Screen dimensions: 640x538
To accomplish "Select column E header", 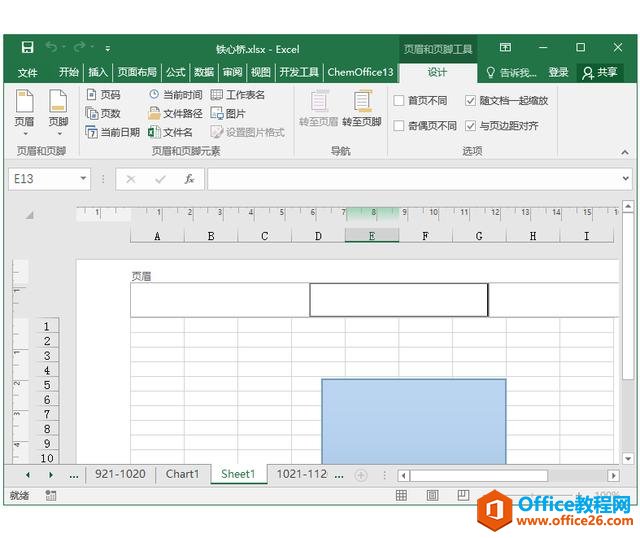I will [x=372, y=236].
